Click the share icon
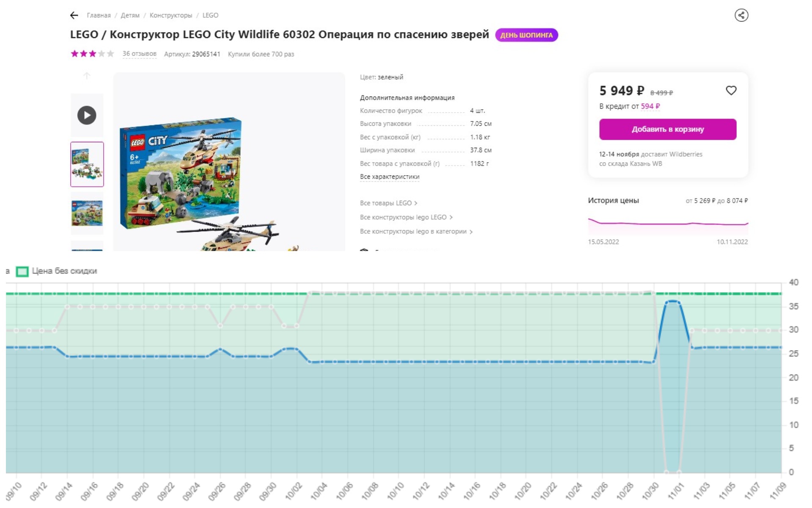This screenshot has width=812, height=508. click(x=741, y=16)
